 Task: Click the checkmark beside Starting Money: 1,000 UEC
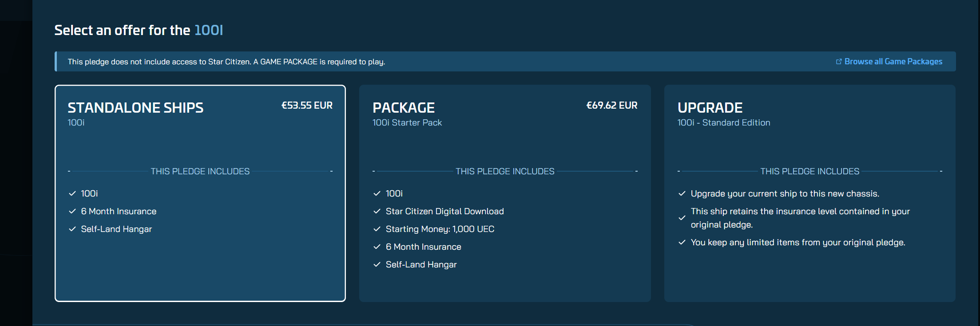377,229
